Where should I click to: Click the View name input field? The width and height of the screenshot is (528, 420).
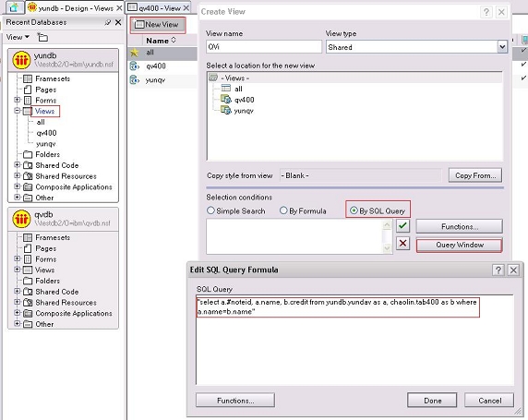(x=264, y=47)
